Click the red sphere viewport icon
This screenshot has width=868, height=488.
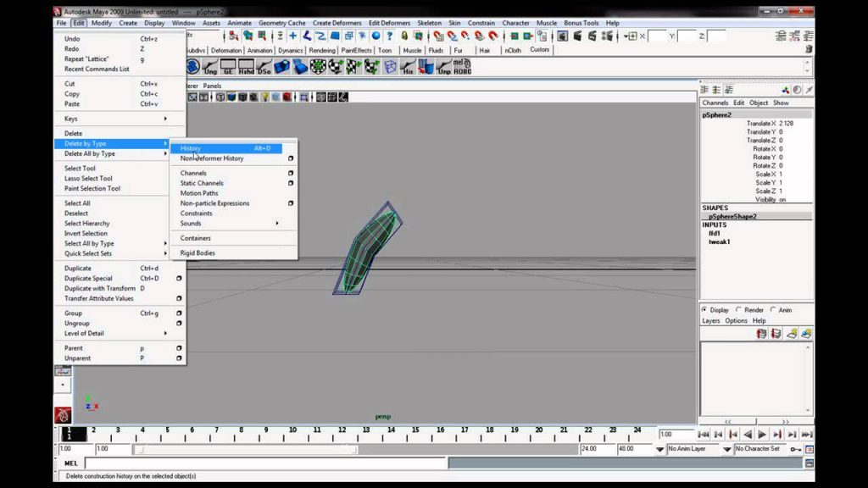(x=287, y=97)
